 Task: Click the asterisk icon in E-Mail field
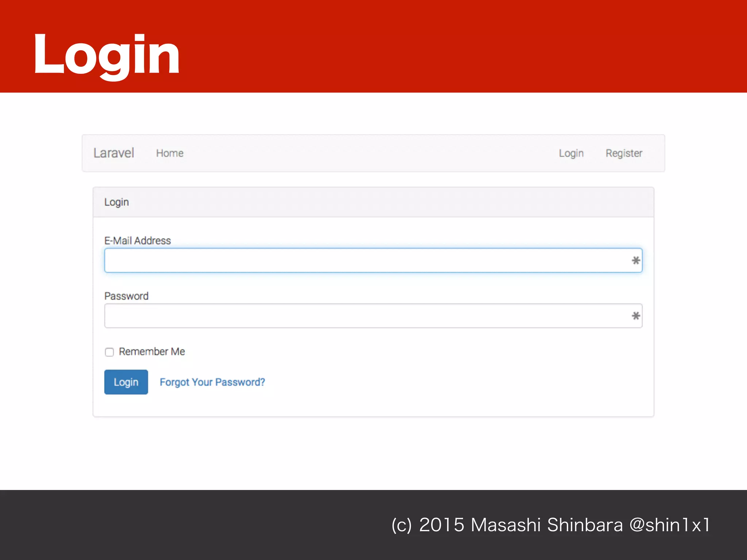click(636, 260)
